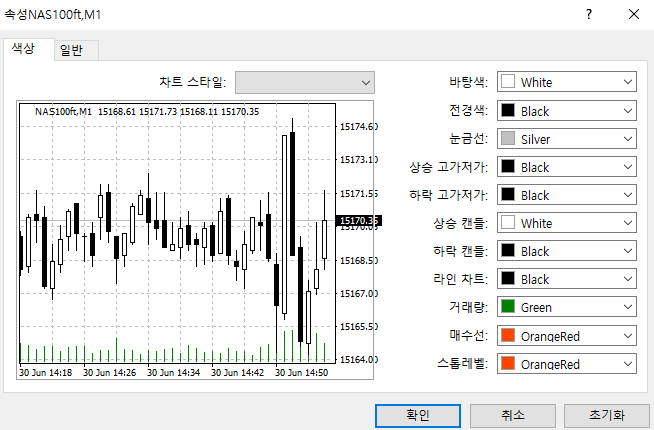Click the NAS100ft,M1 chart title text
654x430 pixels.
point(63,112)
